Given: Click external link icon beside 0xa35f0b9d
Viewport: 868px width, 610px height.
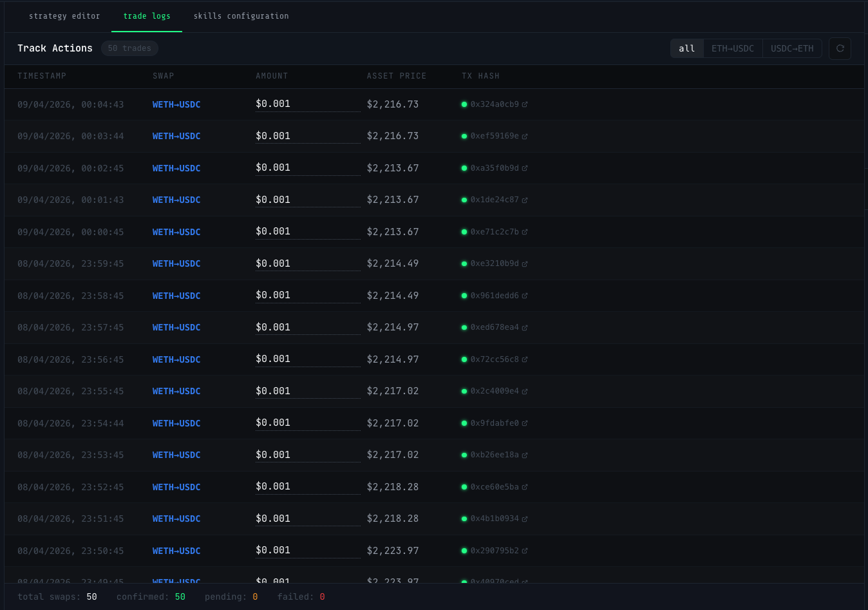Looking at the screenshot, I should pyautogui.click(x=525, y=168).
